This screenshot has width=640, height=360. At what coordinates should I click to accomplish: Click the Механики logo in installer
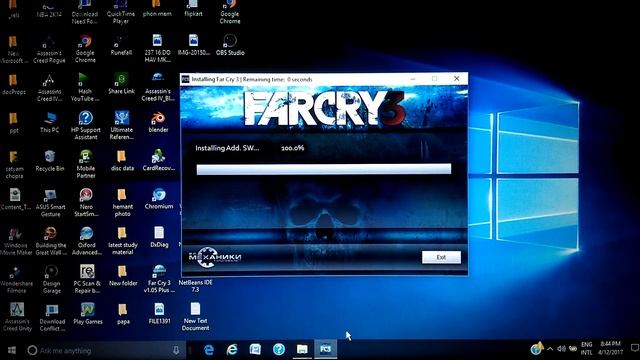pos(215,257)
